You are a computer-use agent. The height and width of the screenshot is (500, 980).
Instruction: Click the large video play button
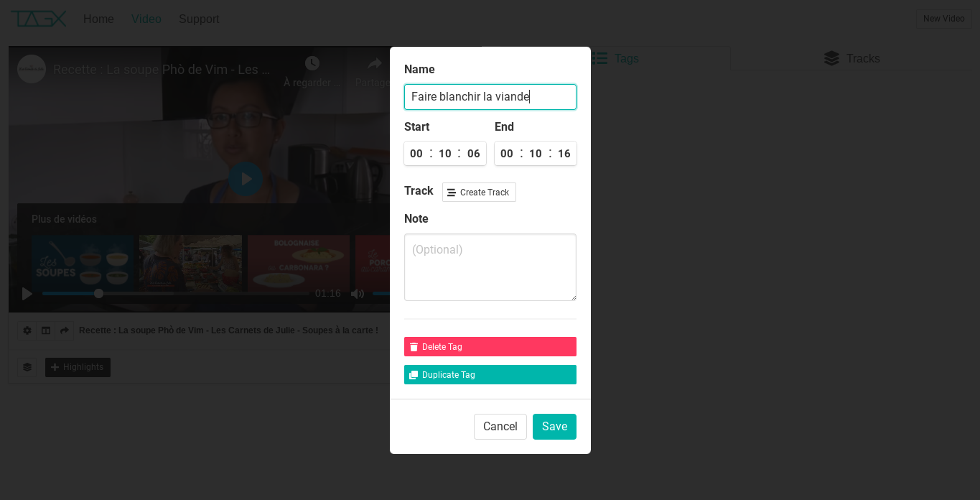246,179
